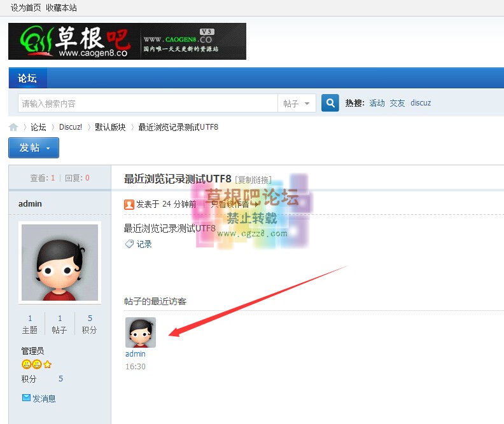Click the 回复: 0 reply count
The height and width of the screenshot is (424, 504).
point(77,178)
